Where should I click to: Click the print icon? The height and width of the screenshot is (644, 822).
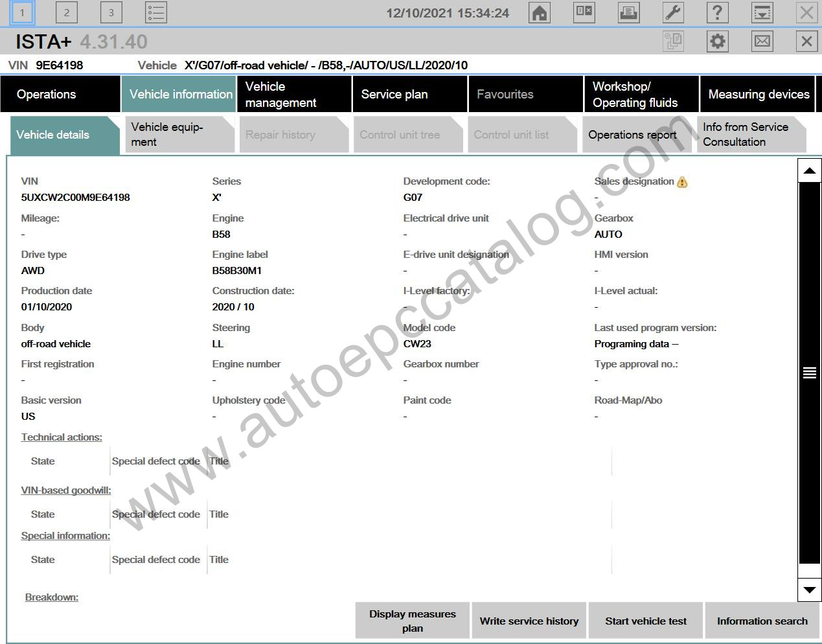point(628,12)
